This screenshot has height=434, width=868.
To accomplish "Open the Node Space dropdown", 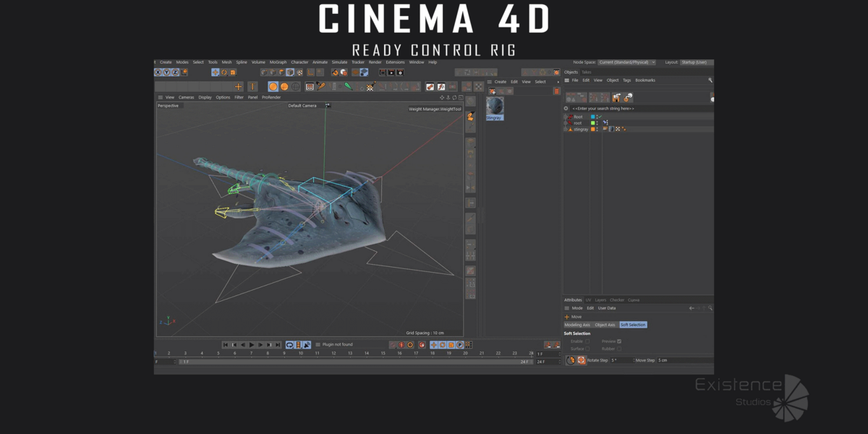I will [x=626, y=62].
